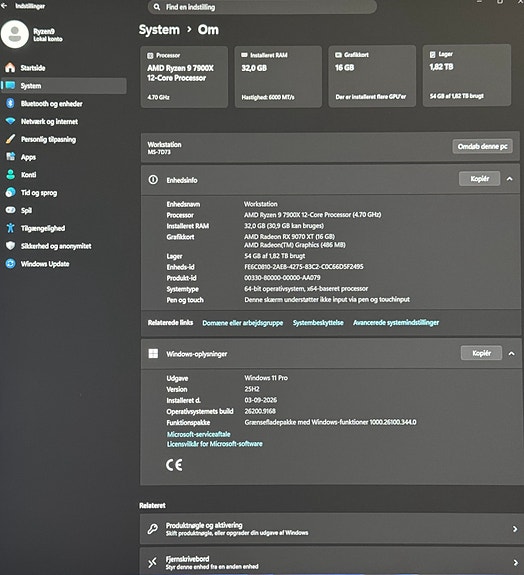The image size is (524, 575).
Task: Open Startside via the home icon
Action: click(x=10, y=67)
